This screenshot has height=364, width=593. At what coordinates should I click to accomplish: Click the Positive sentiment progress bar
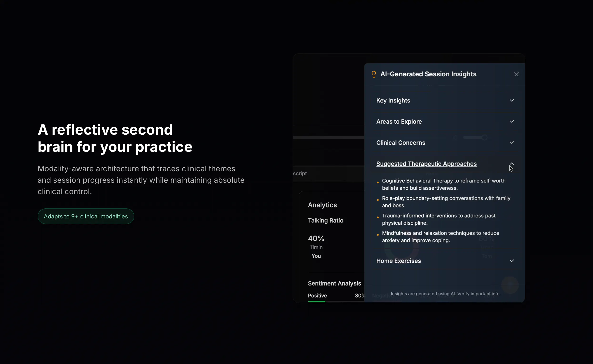point(336,301)
